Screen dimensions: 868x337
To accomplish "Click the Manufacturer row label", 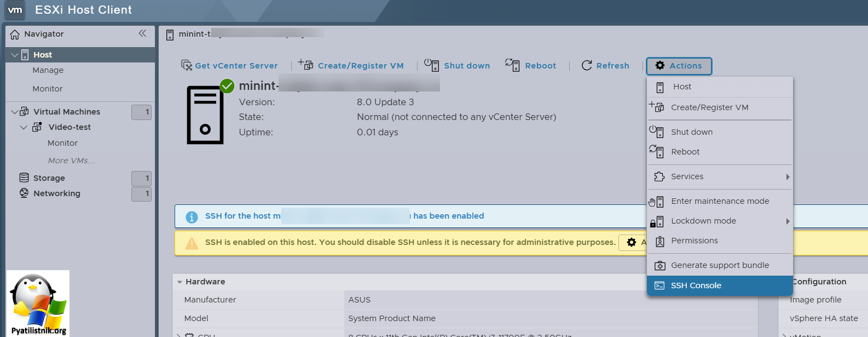I will (x=210, y=300).
